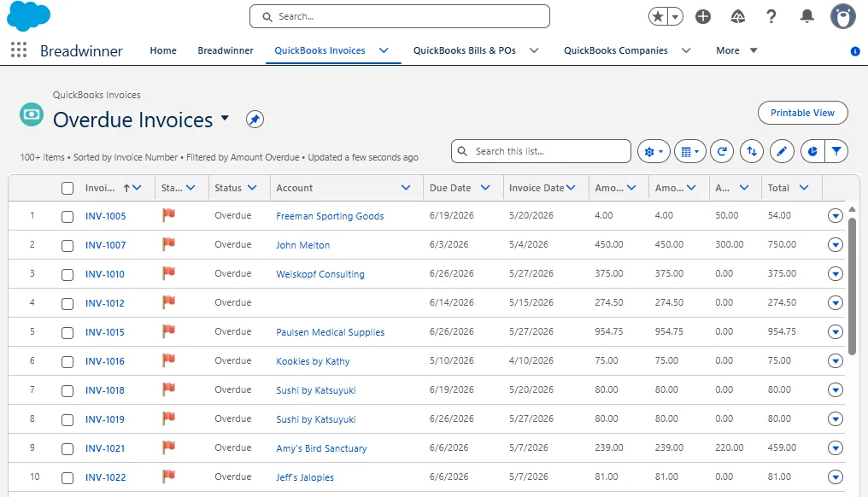Open the Global Actions plus icon
Viewport: 868px width, 497px height.
tap(703, 16)
